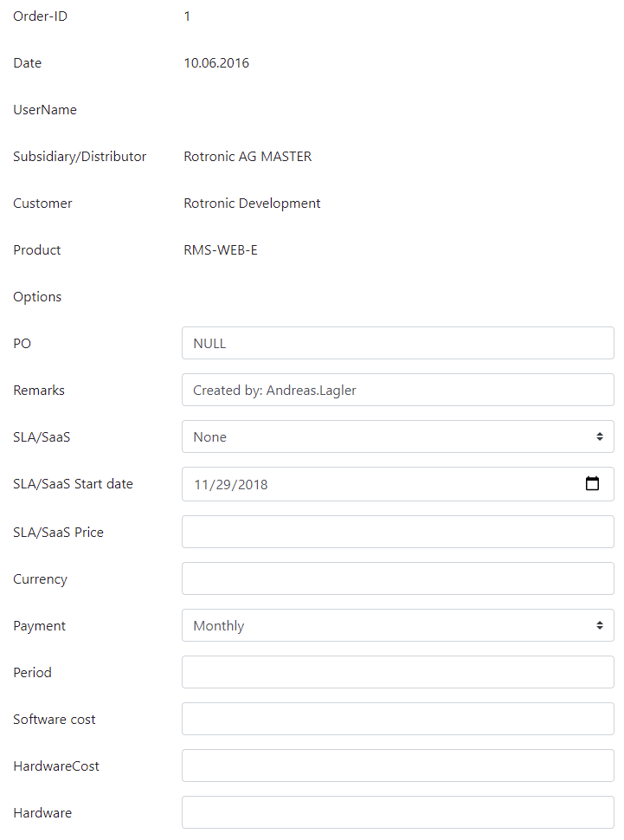Click the SLA/SaaS Start date label
Viewport: 624px width, 840px height.
point(73,484)
